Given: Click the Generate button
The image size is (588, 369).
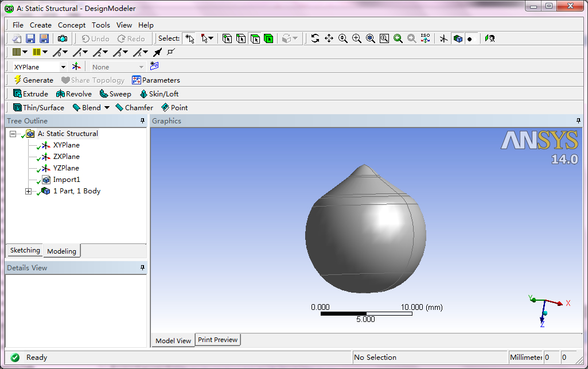Looking at the screenshot, I should 34,80.
